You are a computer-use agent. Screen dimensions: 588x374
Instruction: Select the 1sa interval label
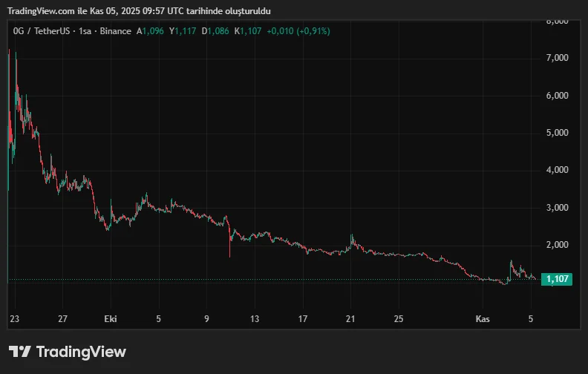point(86,31)
